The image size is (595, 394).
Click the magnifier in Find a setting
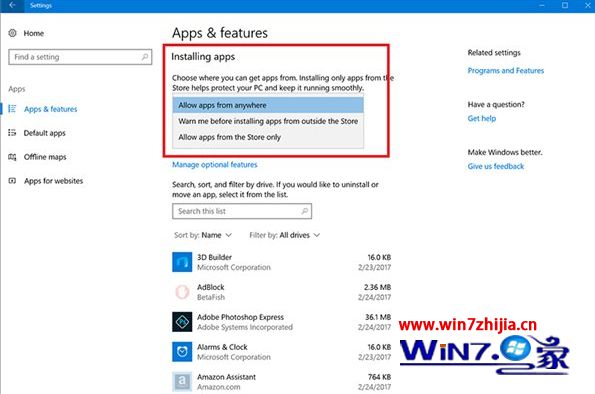coord(145,57)
